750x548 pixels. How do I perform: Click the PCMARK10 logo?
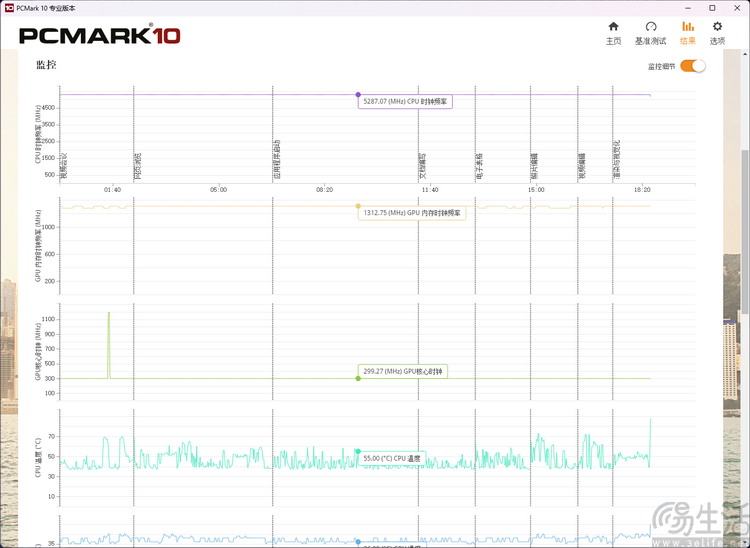[99, 35]
